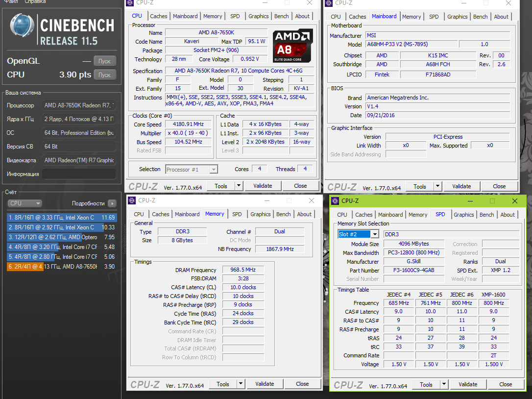Select ranking row 6 AMD A8-7650K 3.90
This screenshot has width=532, height=399.
(61, 267)
